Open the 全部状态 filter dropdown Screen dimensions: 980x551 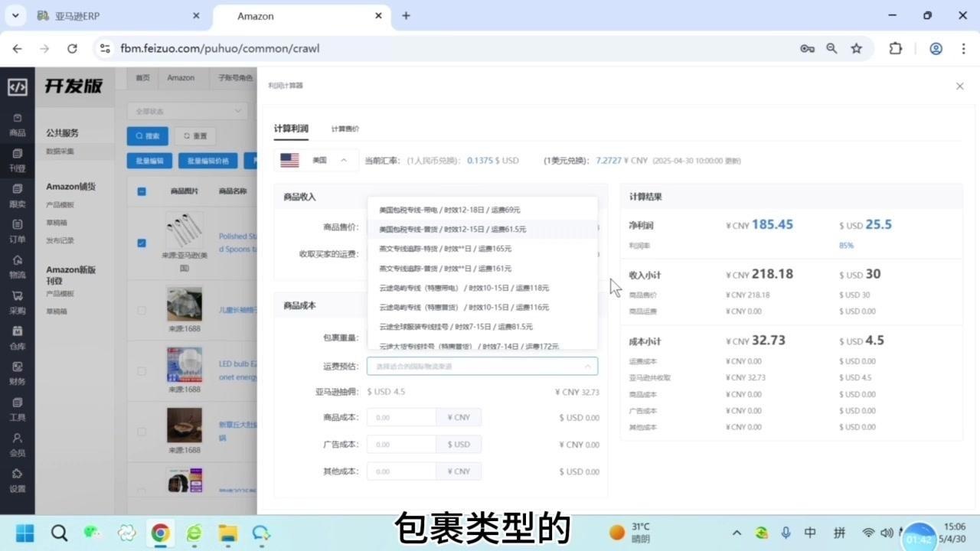187,111
